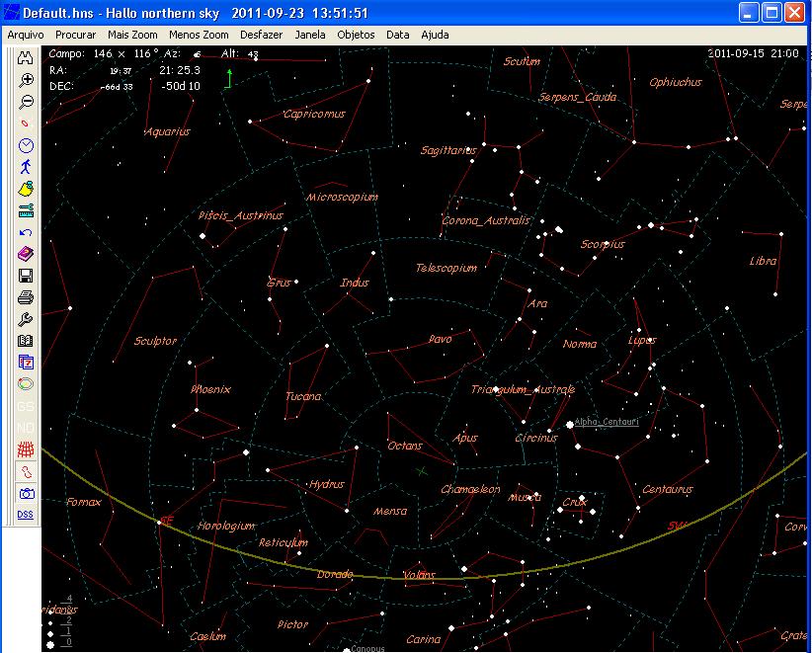Click the blue camera icon
The image size is (812, 653).
tap(26, 494)
